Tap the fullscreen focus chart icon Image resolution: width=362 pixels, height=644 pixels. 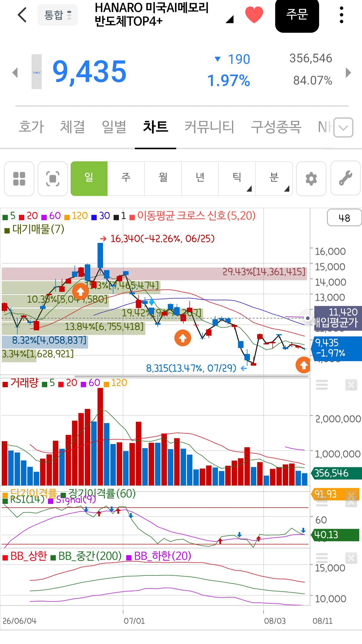coord(52,178)
